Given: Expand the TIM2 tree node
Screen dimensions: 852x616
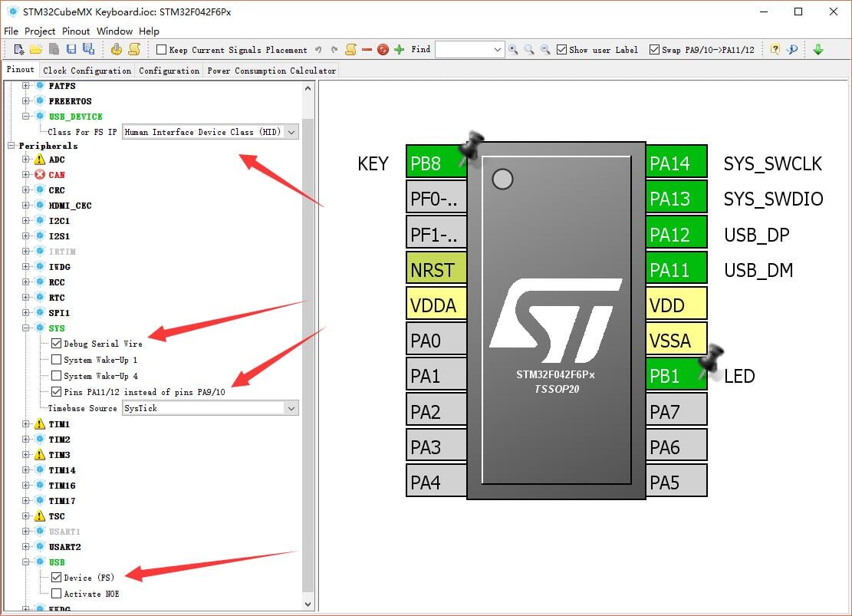Looking at the screenshot, I should point(25,440).
